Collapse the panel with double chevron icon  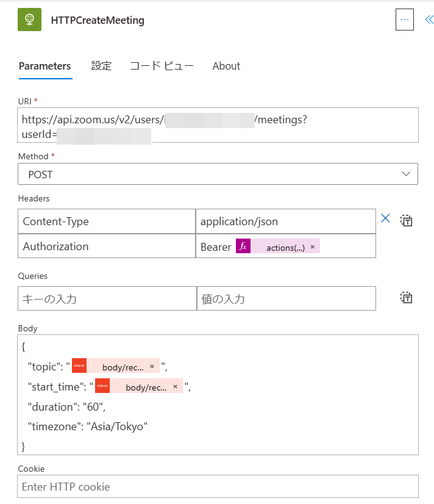coord(429,20)
